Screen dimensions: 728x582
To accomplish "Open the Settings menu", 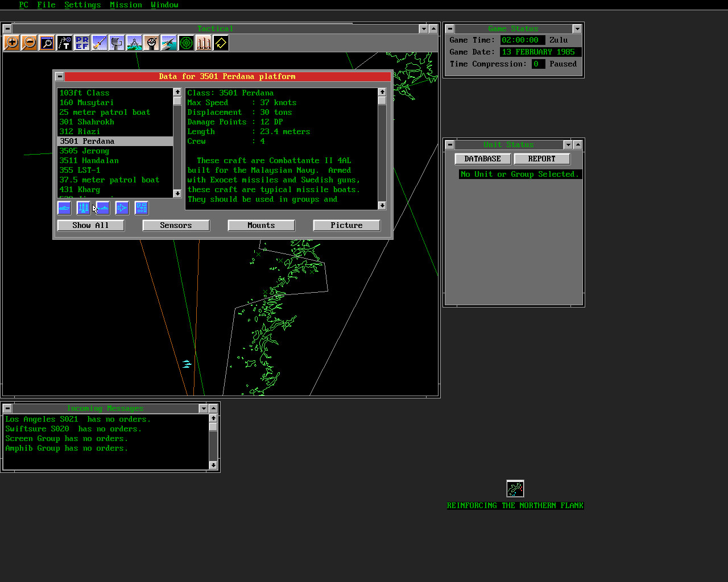I will click(82, 5).
